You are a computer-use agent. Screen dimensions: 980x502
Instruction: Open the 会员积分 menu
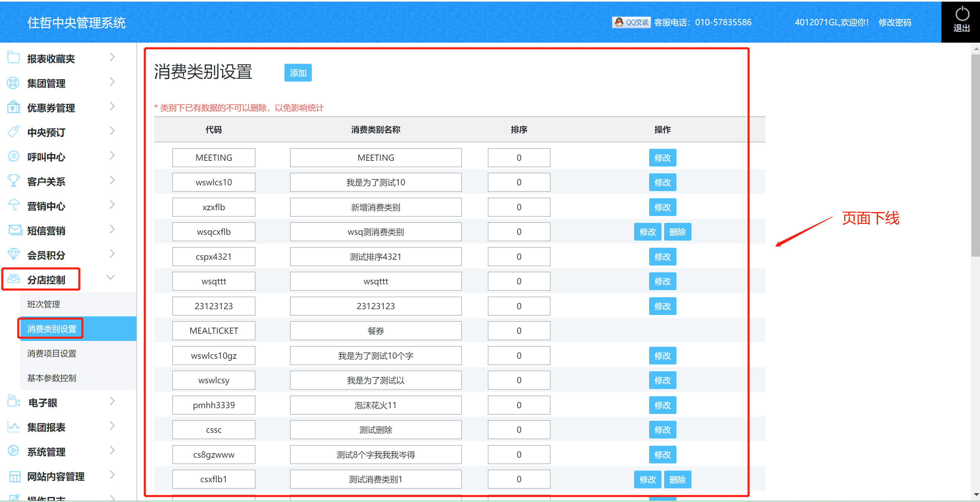tap(46, 255)
